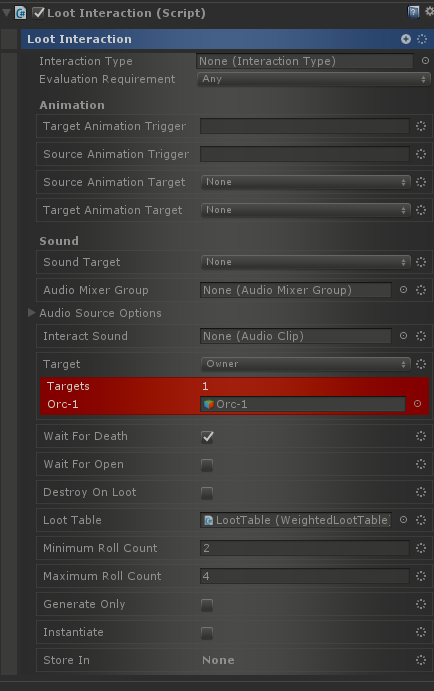Click the object picker for Orc-1 target
The width and height of the screenshot is (434, 691).
(417, 404)
